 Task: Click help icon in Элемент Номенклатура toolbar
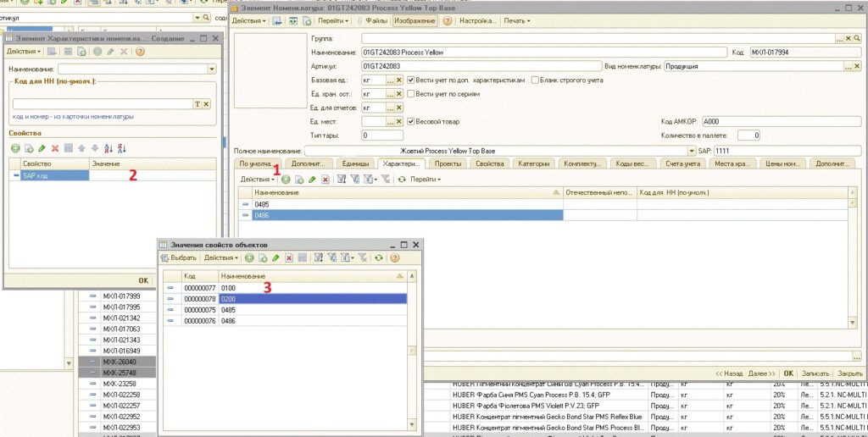pyautogui.click(x=447, y=20)
